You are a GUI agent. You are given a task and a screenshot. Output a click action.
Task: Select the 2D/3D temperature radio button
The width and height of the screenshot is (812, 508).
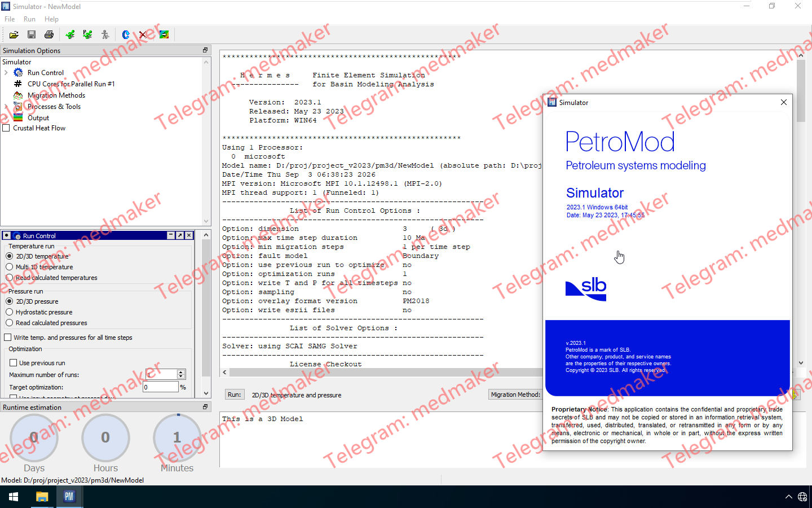coord(10,256)
